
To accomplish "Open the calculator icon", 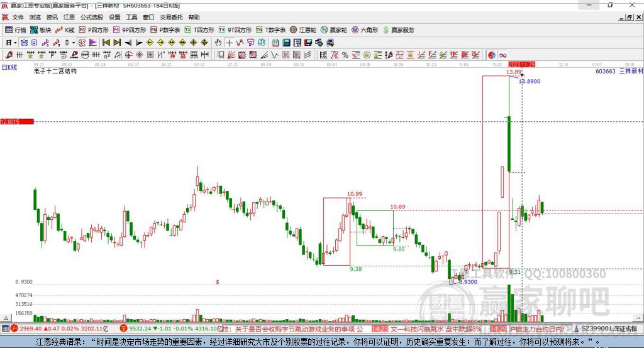I will coord(286,43).
